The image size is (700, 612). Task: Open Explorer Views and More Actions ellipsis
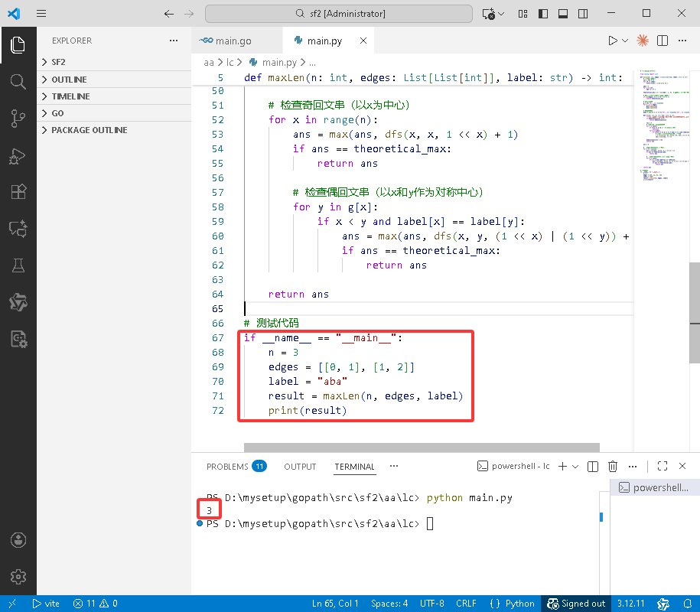click(174, 41)
